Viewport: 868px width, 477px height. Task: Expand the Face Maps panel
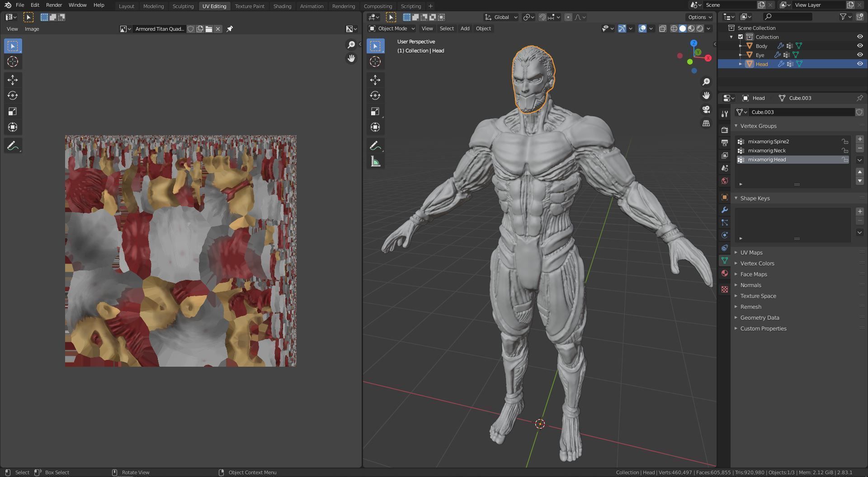753,274
